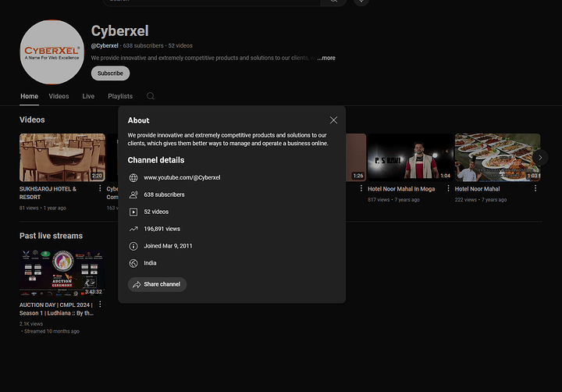Open options menu for Hotel Noor Mahal in Moga
Viewport: 562px width, 392px height.
[448, 189]
